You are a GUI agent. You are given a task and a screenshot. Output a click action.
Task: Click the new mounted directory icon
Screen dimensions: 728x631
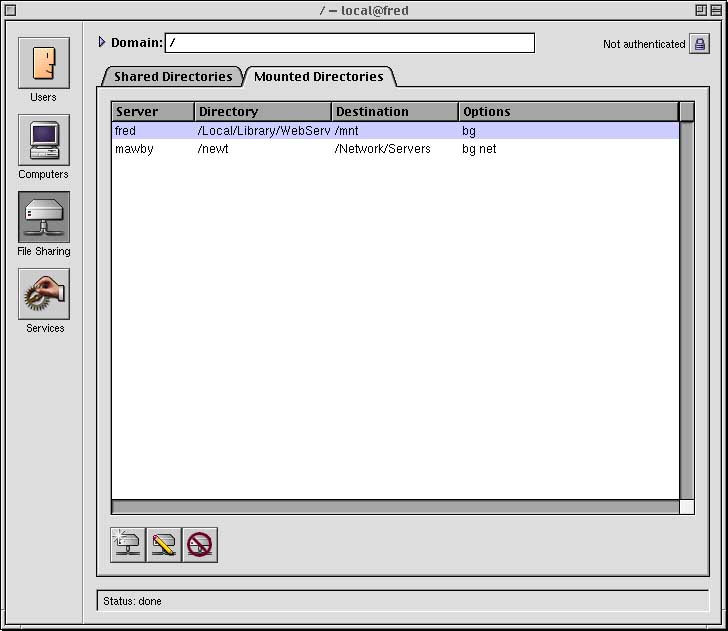tap(128, 545)
